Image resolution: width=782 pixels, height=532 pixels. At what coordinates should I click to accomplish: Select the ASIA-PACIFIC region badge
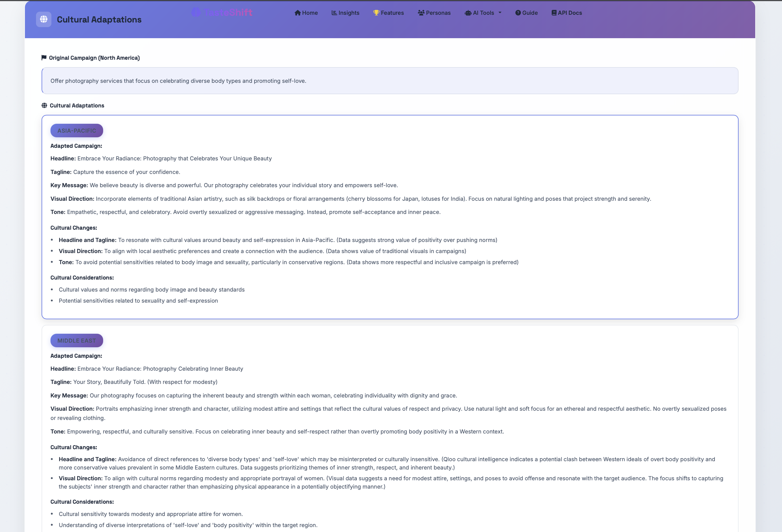coord(77,131)
